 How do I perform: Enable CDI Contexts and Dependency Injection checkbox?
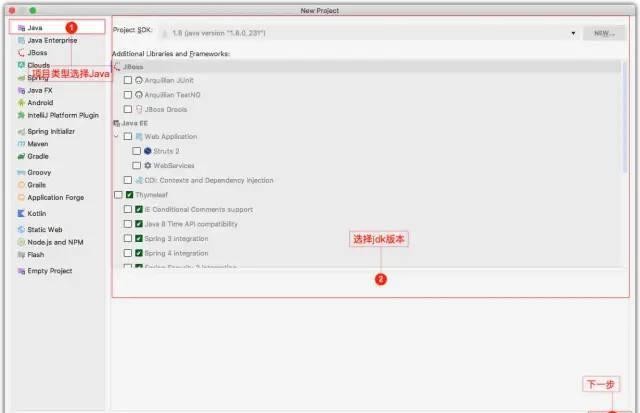pos(128,180)
